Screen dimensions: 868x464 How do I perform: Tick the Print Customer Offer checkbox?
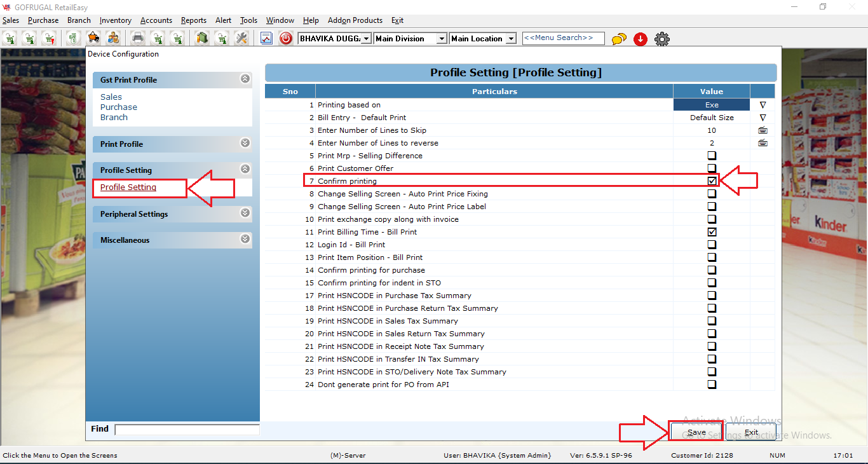coord(712,168)
